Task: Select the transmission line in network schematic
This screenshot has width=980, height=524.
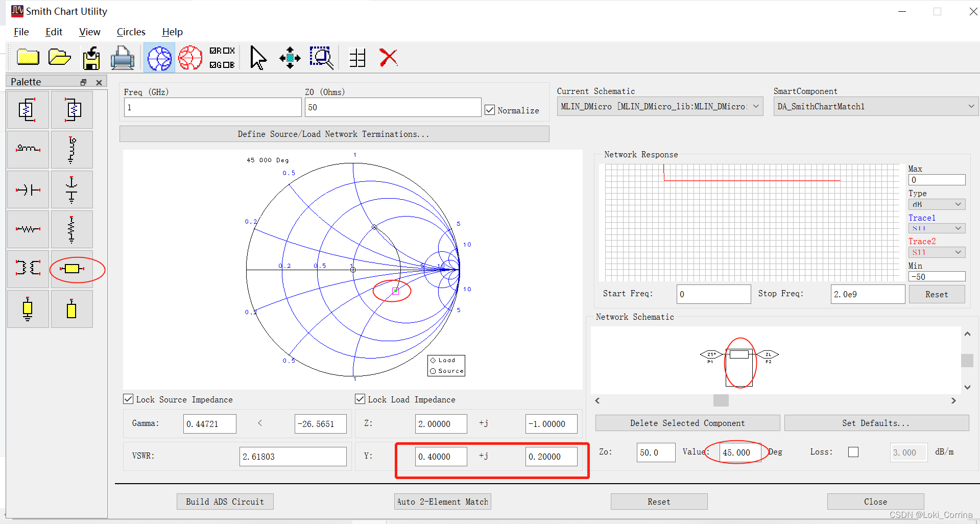Action: point(739,354)
